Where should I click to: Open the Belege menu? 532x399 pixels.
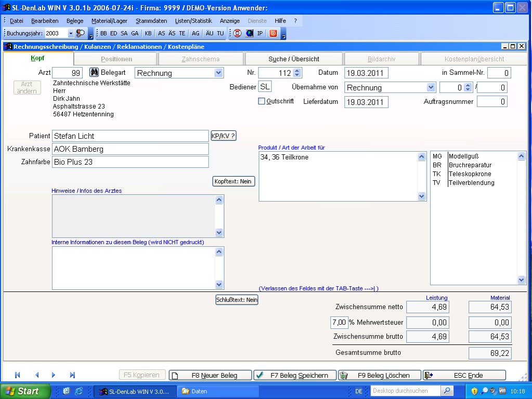[x=75, y=21]
